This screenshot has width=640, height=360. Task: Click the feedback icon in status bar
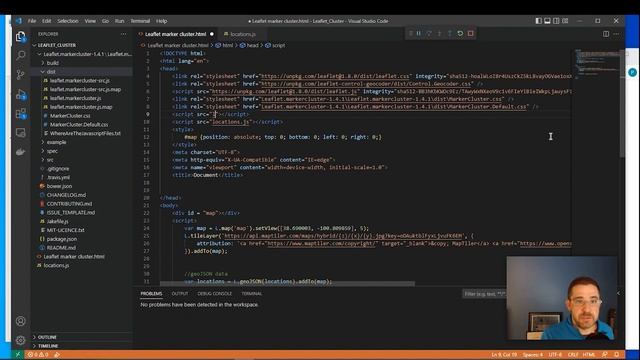point(605,355)
